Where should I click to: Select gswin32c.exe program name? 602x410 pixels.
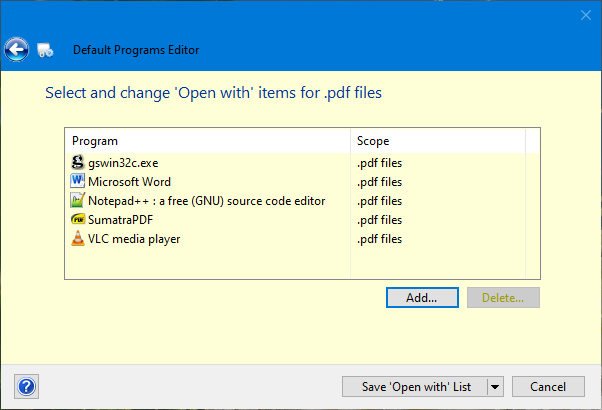click(123, 163)
